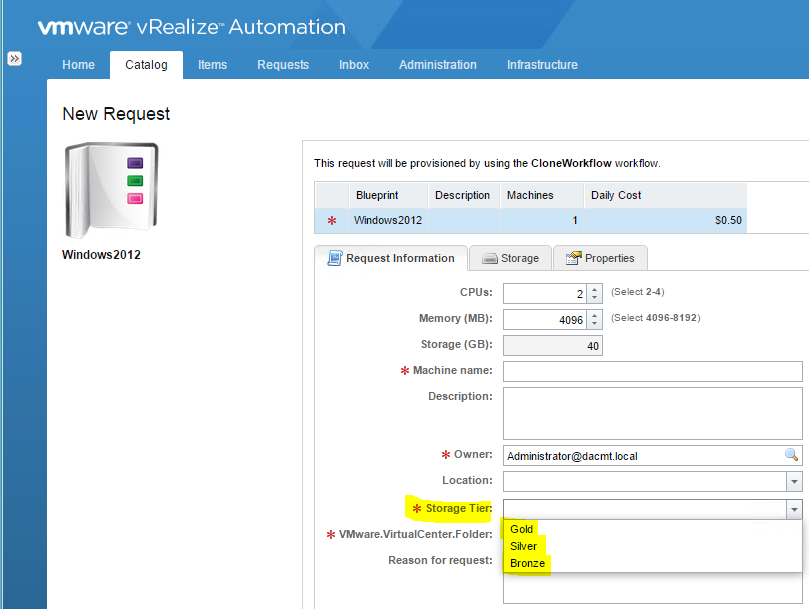Image resolution: width=809 pixels, height=609 pixels.
Task: Click the Description column header
Action: [x=463, y=195]
